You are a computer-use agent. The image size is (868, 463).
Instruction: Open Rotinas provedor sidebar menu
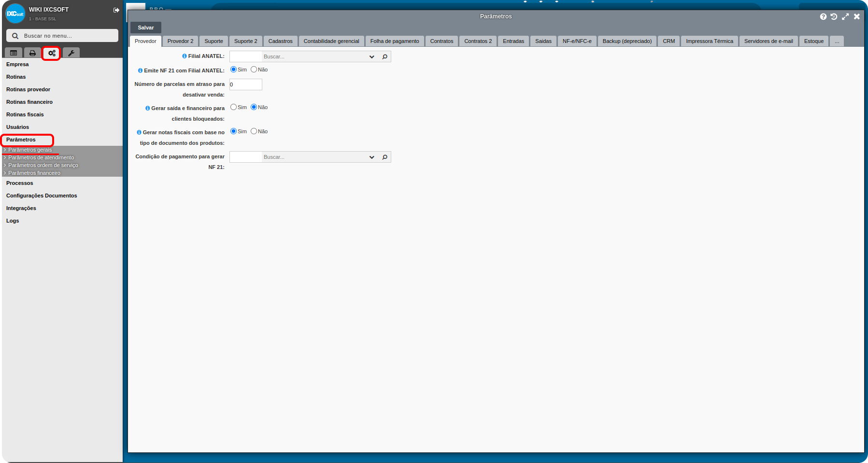tap(28, 89)
